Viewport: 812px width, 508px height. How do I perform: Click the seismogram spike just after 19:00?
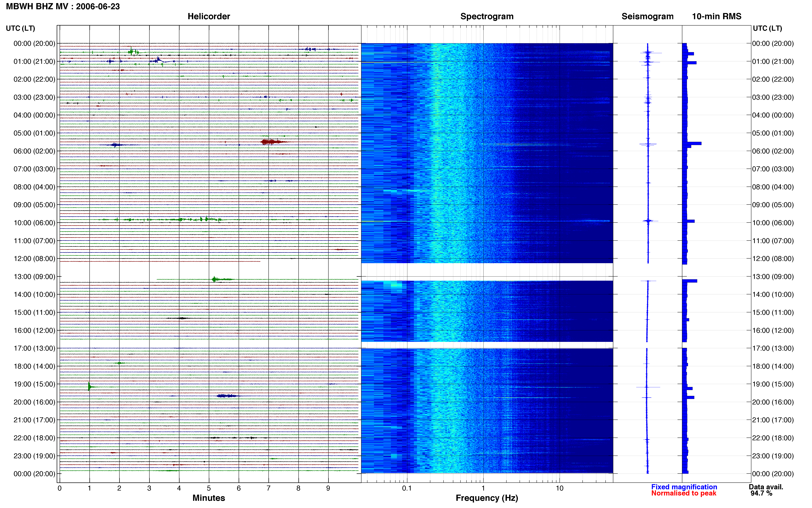pyautogui.click(x=648, y=387)
